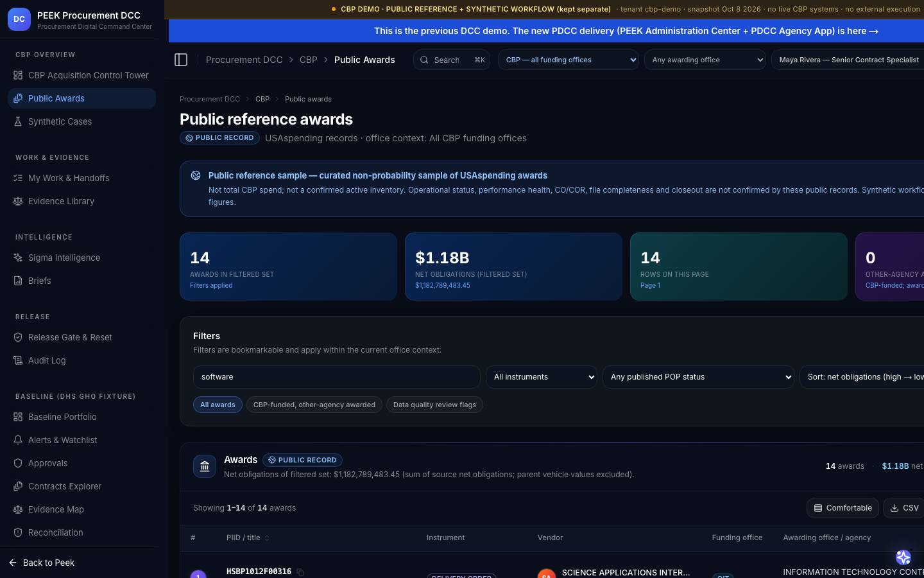Open Maya Rivera user role selector
Viewport: 924px width, 578px height.
(x=848, y=60)
